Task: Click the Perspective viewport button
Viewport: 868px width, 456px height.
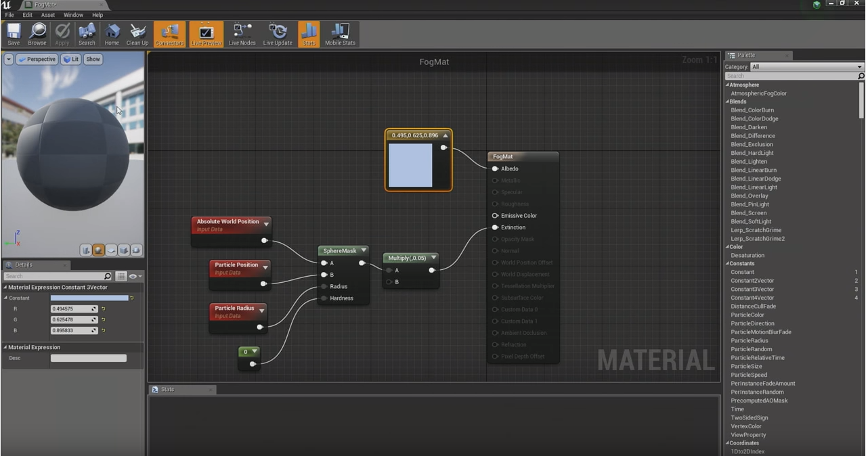Action: tap(37, 59)
